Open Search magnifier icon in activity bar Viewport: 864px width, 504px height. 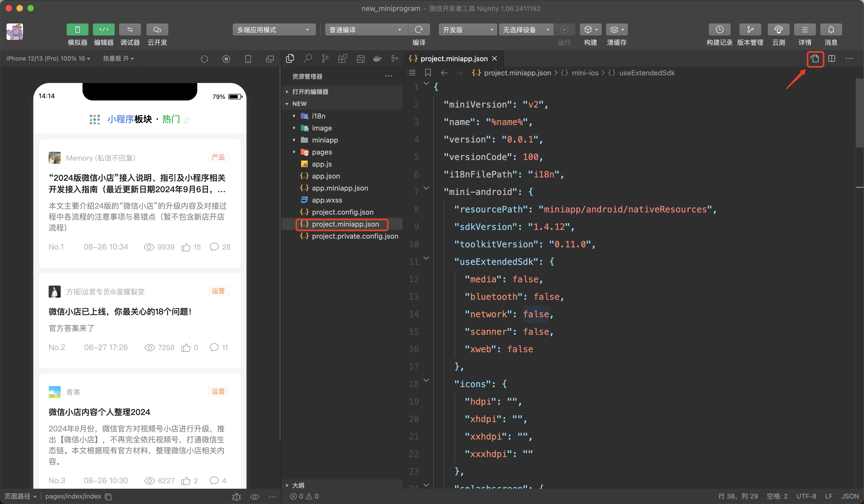click(308, 59)
